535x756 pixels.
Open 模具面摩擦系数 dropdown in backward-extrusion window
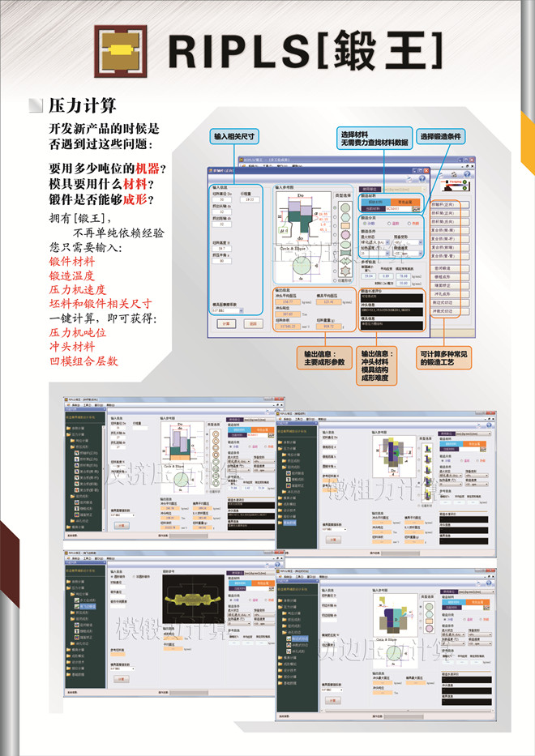pyautogui.click(x=122, y=515)
